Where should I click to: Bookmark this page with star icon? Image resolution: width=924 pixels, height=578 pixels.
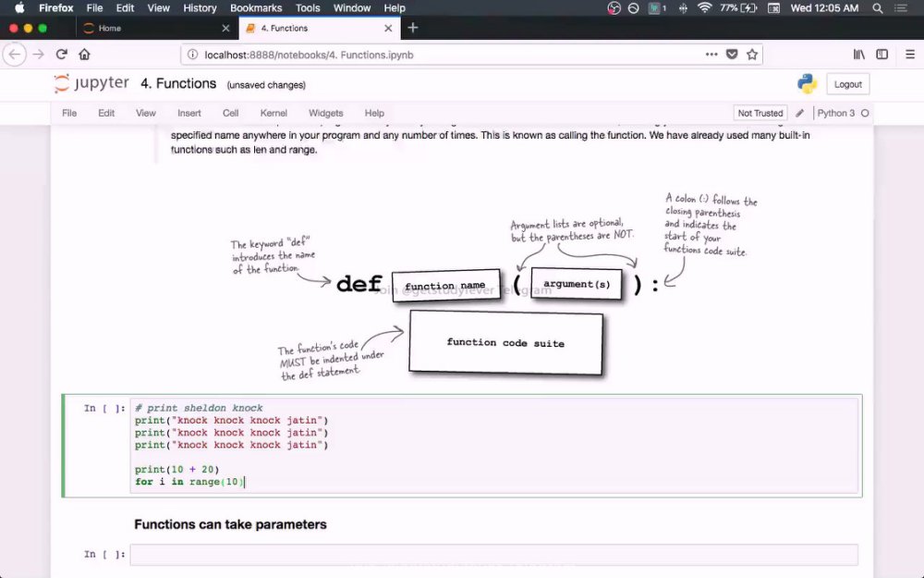(752, 55)
